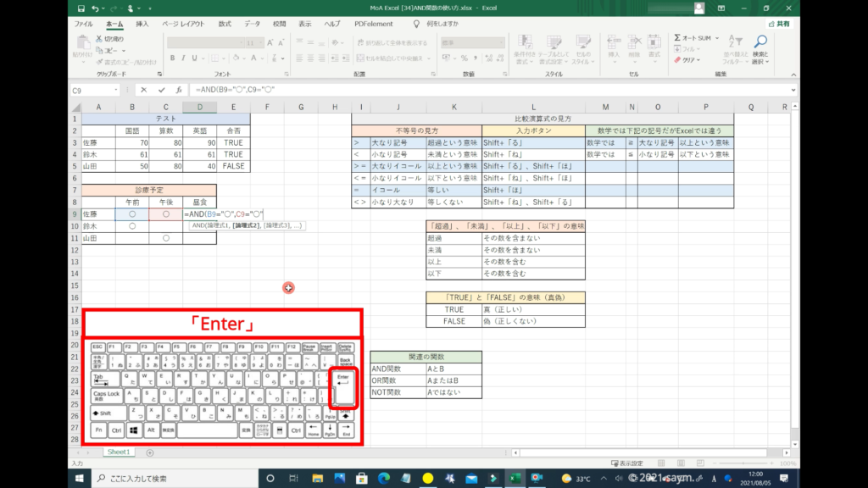Click the 検索と選択 magnifier icon

(x=760, y=42)
